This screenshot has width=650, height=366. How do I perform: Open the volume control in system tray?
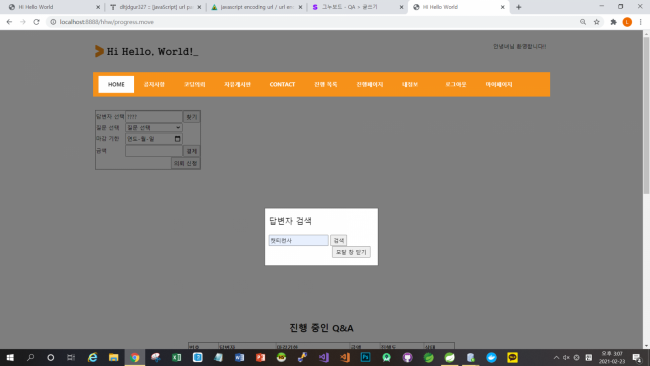click(566, 357)
